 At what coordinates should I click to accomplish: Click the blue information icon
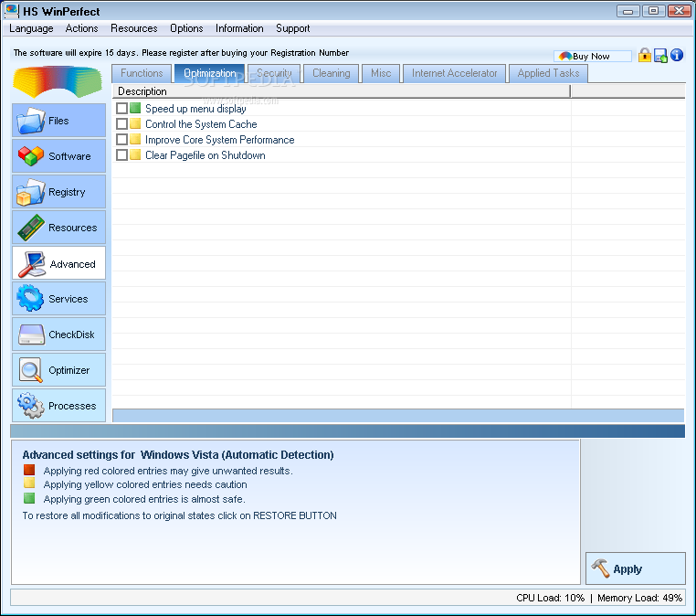677,55
